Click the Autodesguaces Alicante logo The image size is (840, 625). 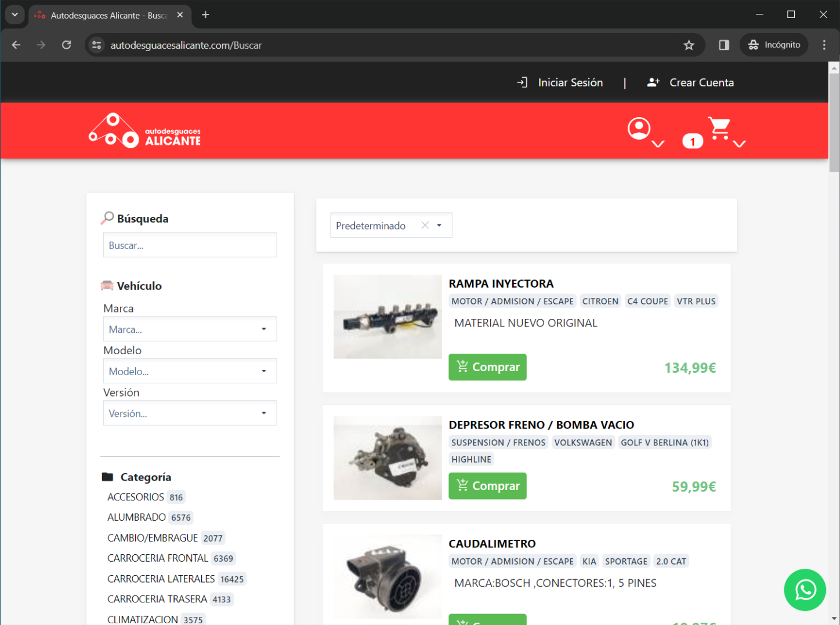coord(144,130)
